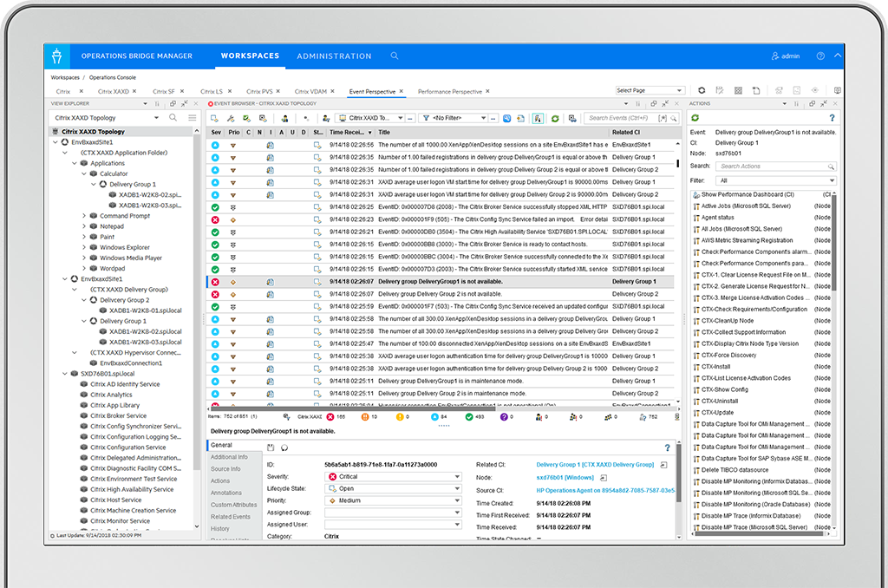The height and width of the screenshot is (588, 888).
Task: Switch to the Performance Perspective tab
Action: click(x=450, y=91)
